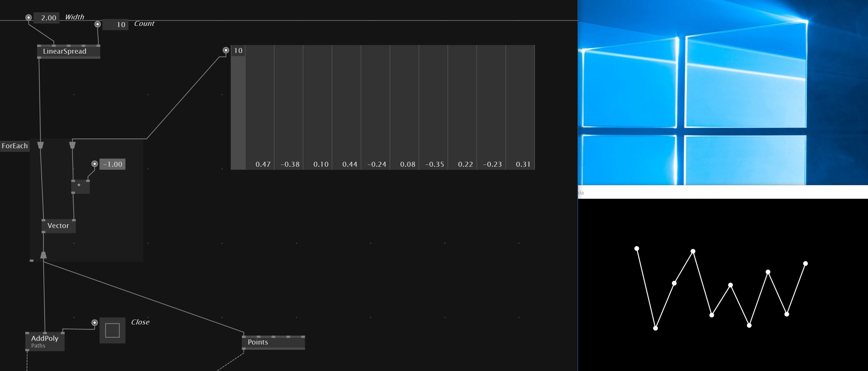
Task: Click the Close IOBox pin circle
Action: pos(95,322)
